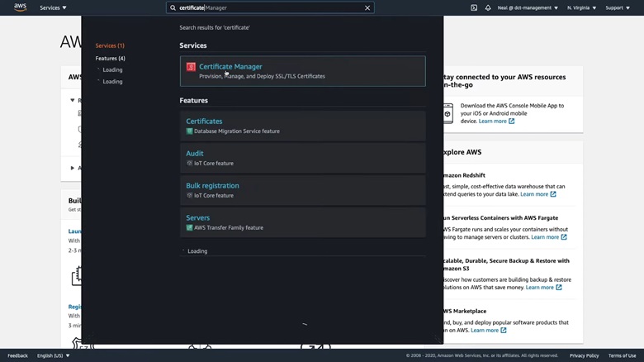Click the search magnifier icon
The image size is (644, 362).
click(173, 7)
